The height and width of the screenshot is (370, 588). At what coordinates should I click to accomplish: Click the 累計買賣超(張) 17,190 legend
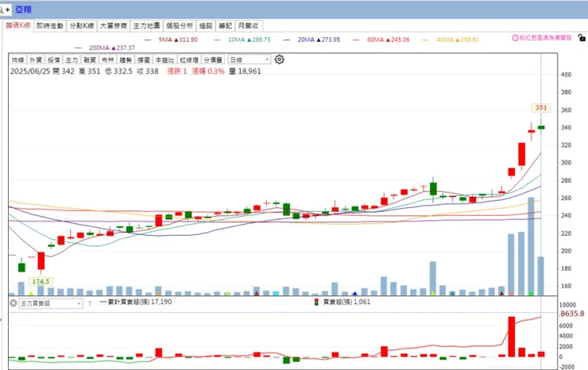point(136,302)
